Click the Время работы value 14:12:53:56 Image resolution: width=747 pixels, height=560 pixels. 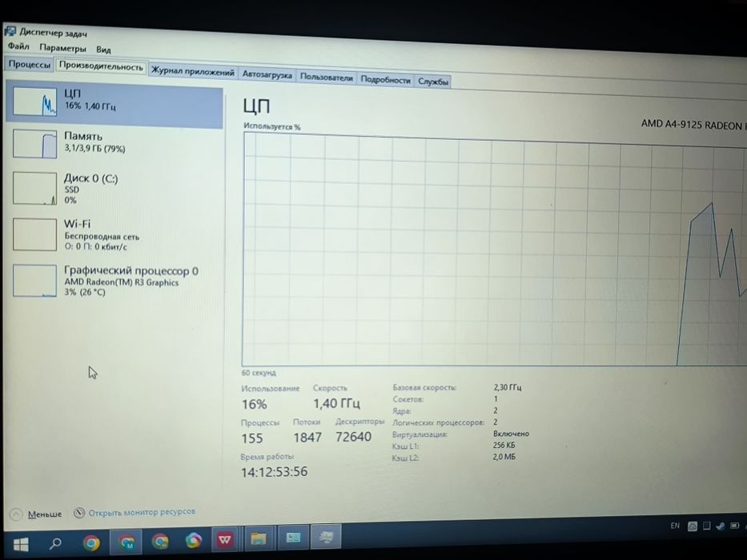coord(274,472)
